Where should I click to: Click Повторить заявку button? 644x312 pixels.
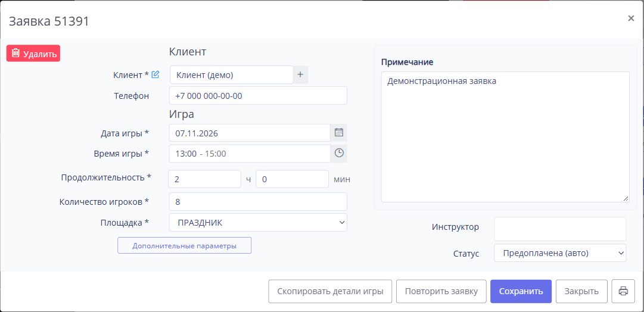pos(441,292)
